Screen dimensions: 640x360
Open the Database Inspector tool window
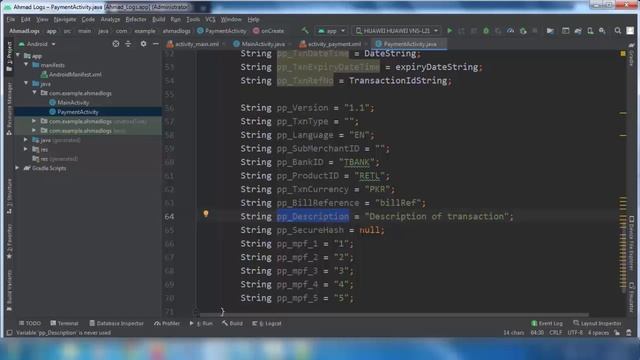click(116, 323)
